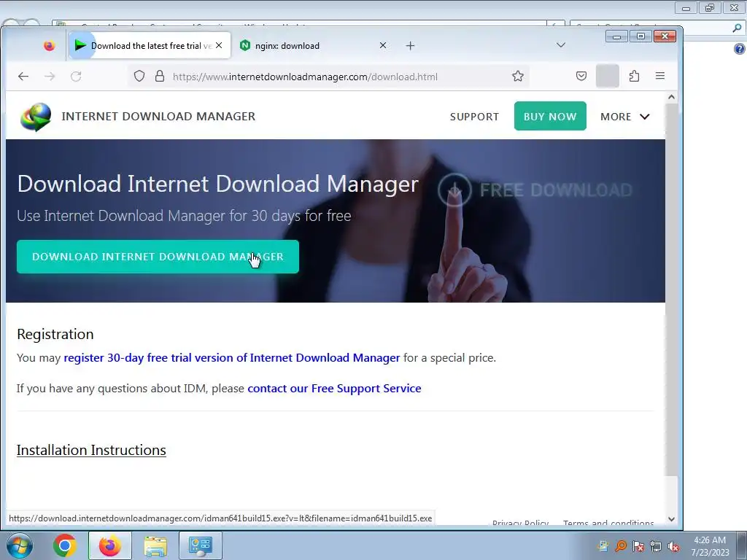Open Windows Explorer from the taskbar
Image resolution: width=747 pixels, height=560 pixels.
click(x=155, y=545)
